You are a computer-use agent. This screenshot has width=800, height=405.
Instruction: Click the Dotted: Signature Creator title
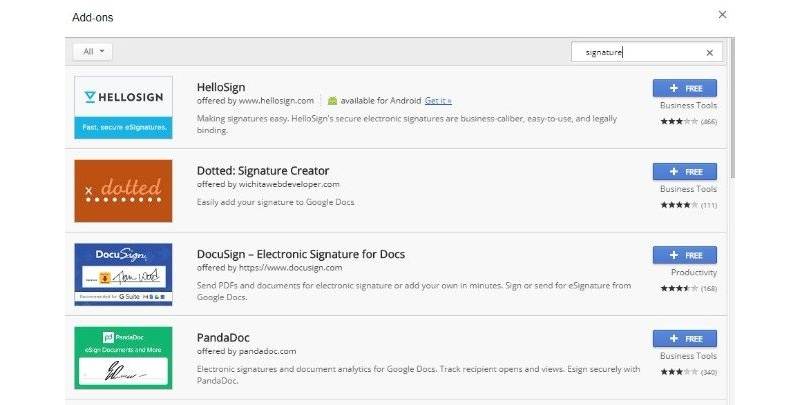263,171
